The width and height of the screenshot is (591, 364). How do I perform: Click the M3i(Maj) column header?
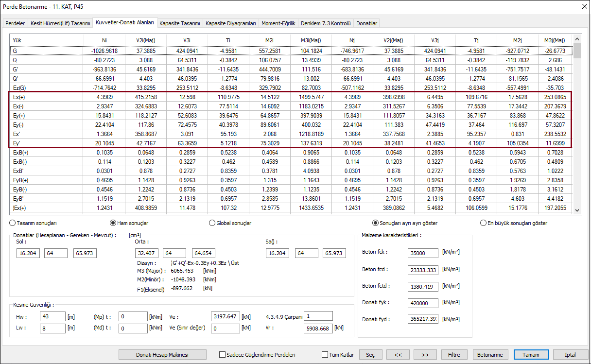(x=311, y=40)
